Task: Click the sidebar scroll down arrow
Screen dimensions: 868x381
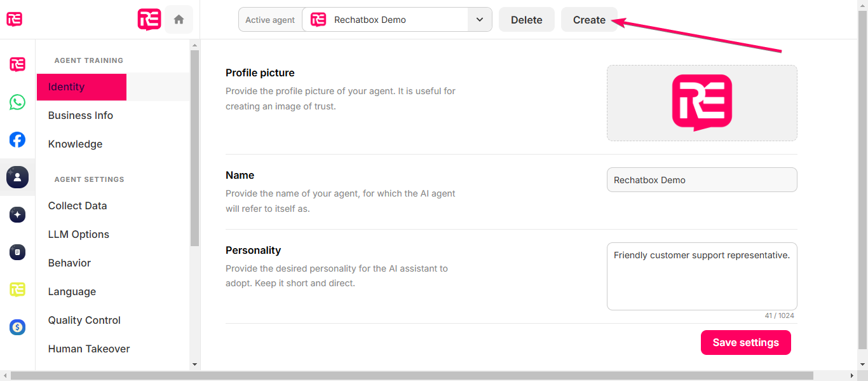Action: tap(195, 364)
